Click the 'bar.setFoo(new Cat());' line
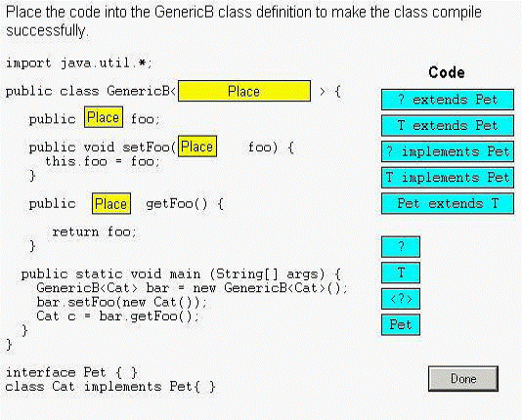 [x=121, y=302]
